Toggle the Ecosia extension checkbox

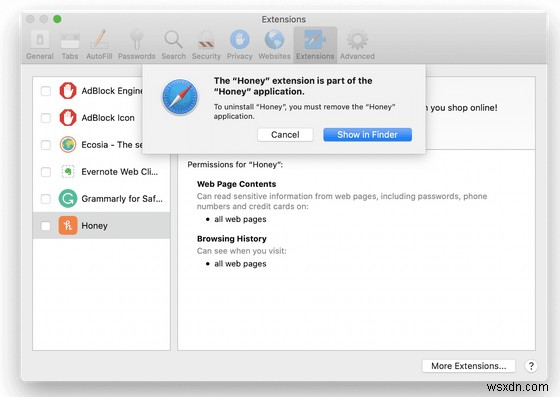(46, 145)
